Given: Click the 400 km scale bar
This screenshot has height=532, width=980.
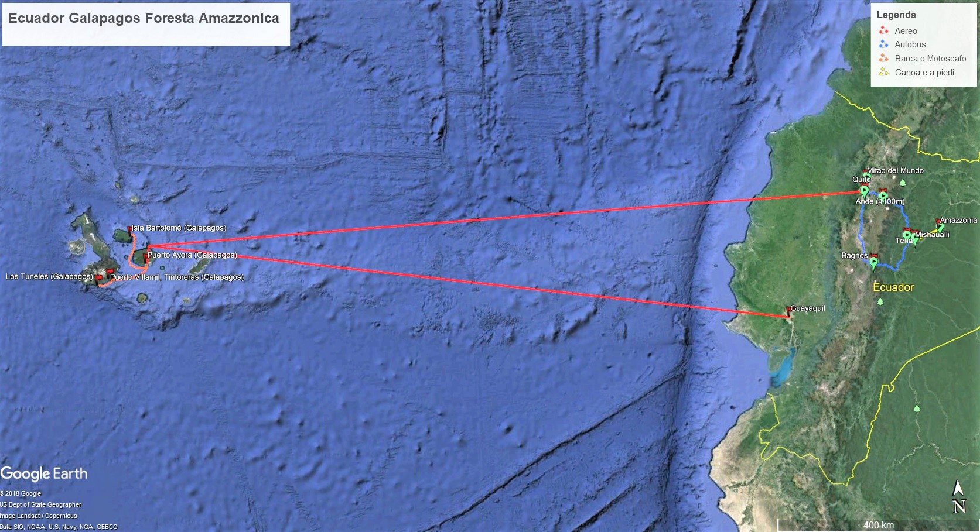Looking at the screenshot, I should 877,525.
